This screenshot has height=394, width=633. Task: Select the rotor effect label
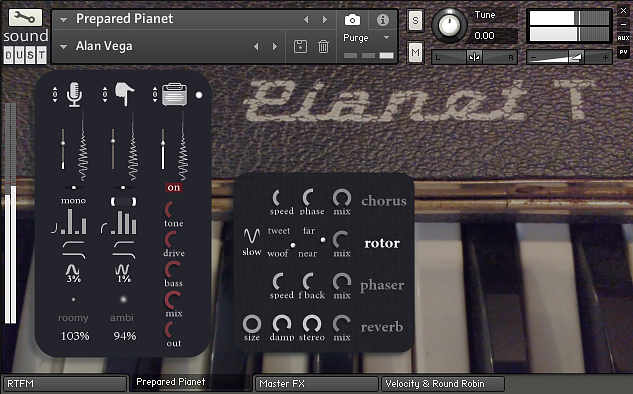pos(382,243)
